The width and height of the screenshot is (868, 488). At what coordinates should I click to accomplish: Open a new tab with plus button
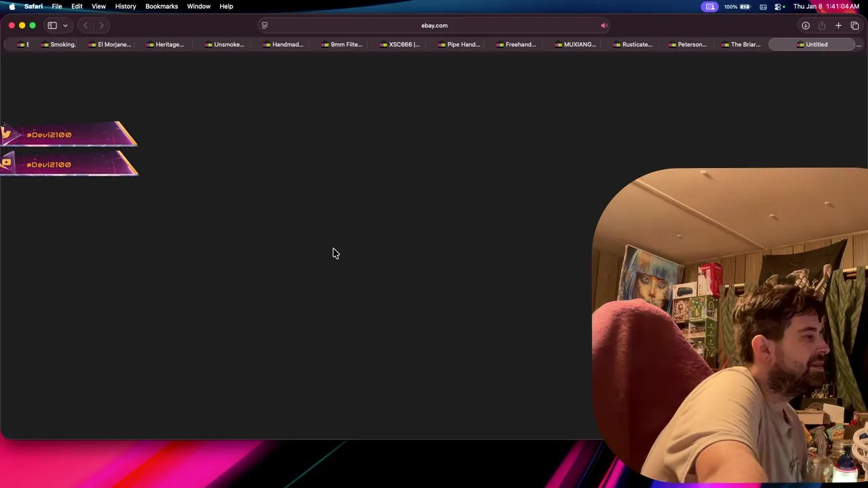tap(838, 25)
